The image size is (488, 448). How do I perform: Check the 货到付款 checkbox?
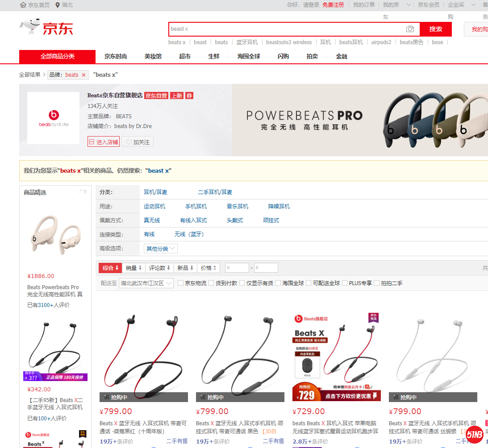(211, 283)
